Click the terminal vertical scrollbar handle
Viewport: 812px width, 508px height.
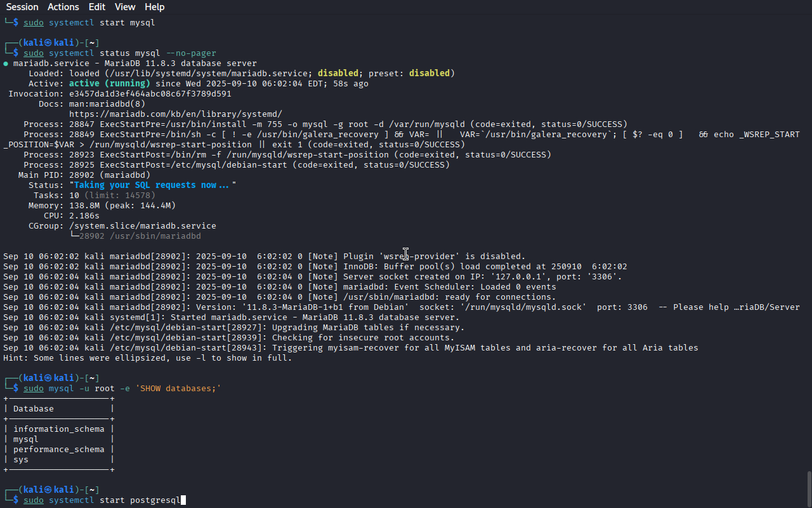(x=809, y=489)
